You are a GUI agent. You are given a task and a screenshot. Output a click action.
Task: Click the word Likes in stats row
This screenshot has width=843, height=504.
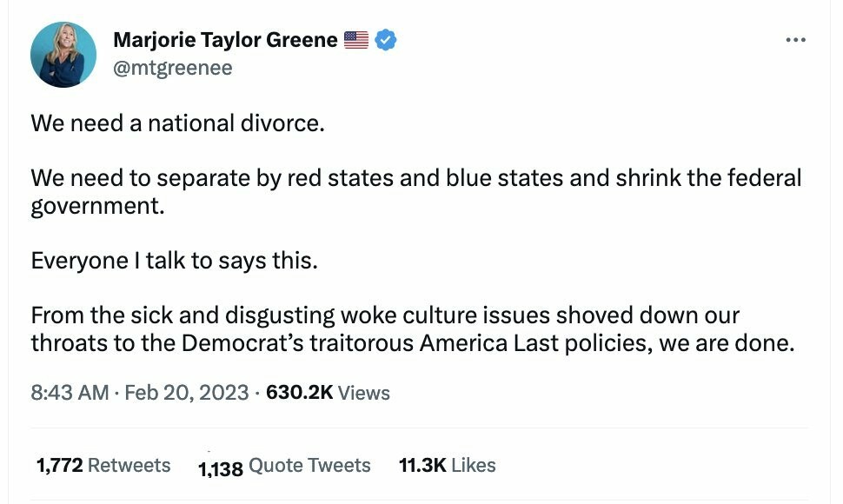(474, 466)
